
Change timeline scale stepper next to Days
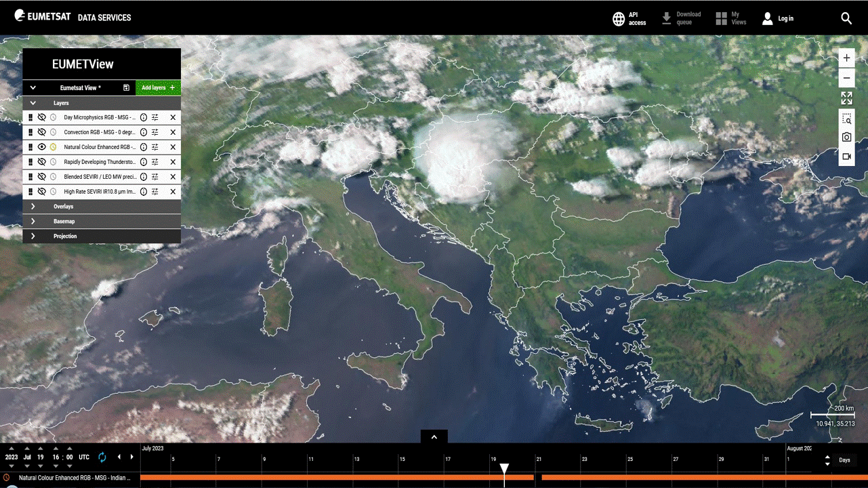(x=827, y=460)
